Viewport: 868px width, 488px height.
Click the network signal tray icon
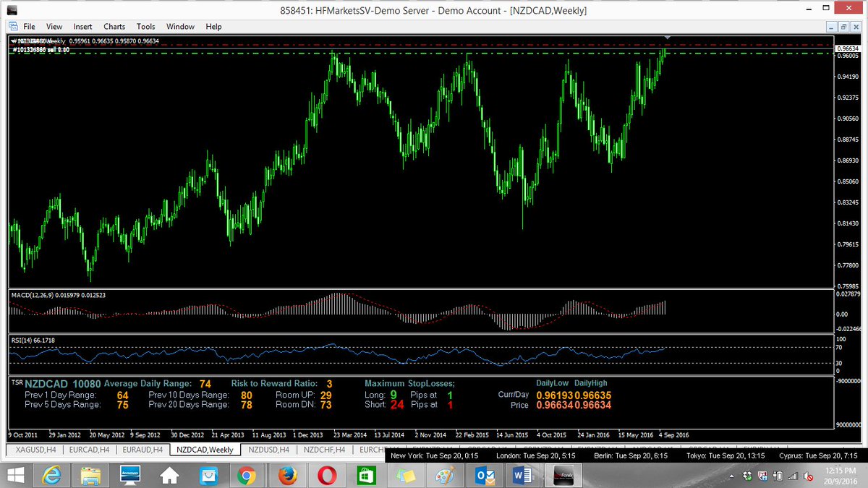pyautogui.click(x=793, y=476)
